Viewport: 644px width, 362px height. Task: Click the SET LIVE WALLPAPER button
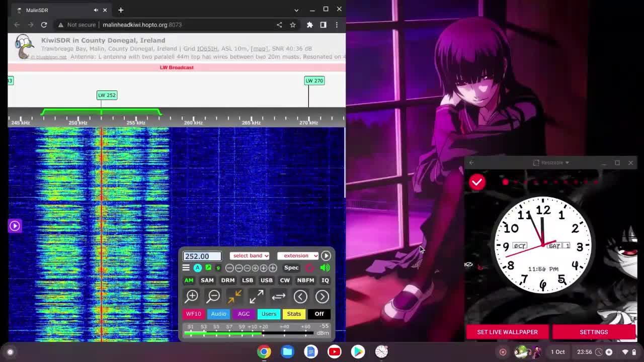pos(507,332)
